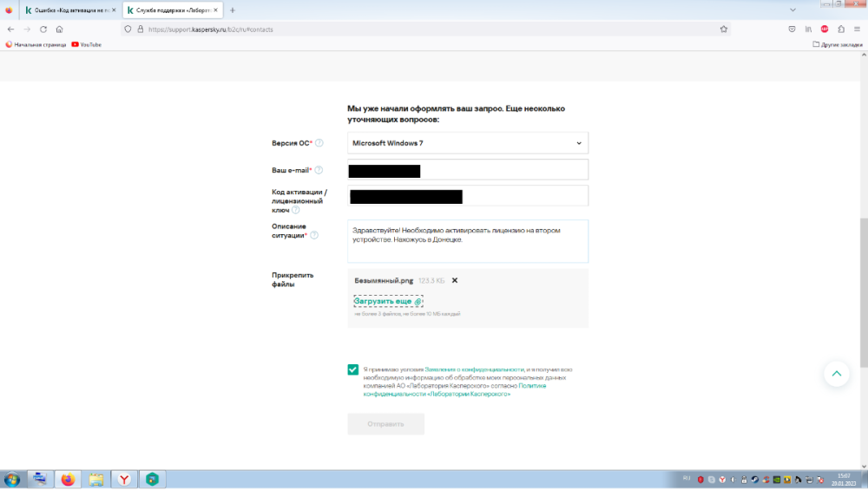Open the Заявления о конфиденциальности link
Image resolution: width=868 pixels, height=490 pixels.
(474, 369)
